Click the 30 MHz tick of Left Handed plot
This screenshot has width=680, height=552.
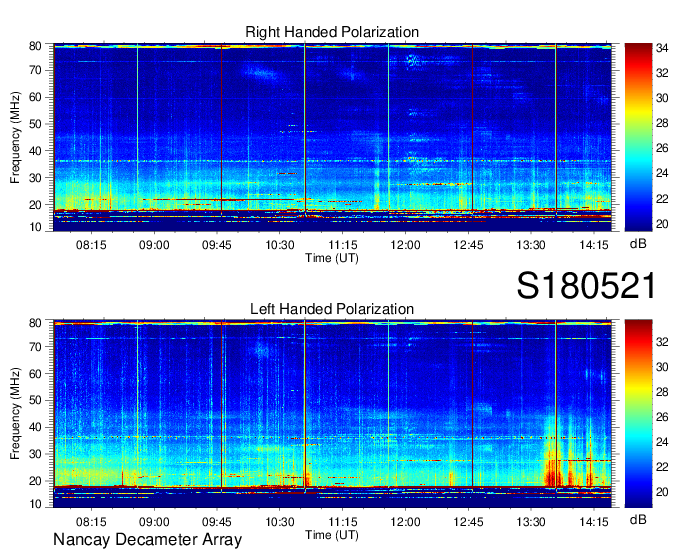point(35,454)
